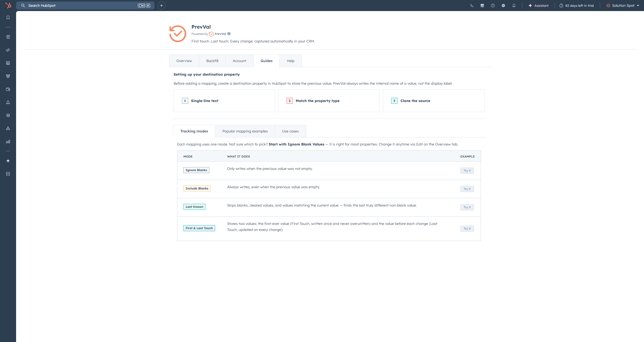This screenshot has height=342, width=644.
Task: Expand the Single-line text card
Action: tap(224, 101)
